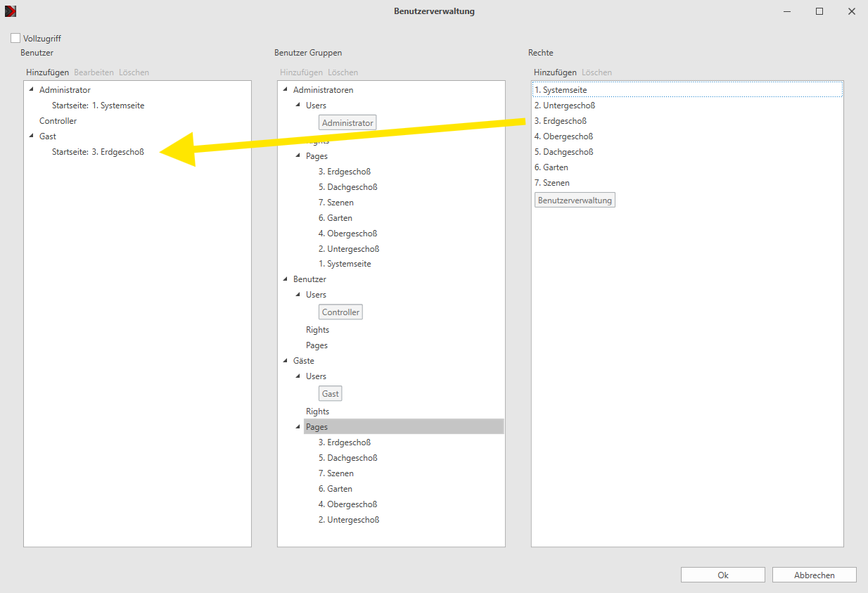
Task: Collapse the Gäste group arrow
Action: 285,360
